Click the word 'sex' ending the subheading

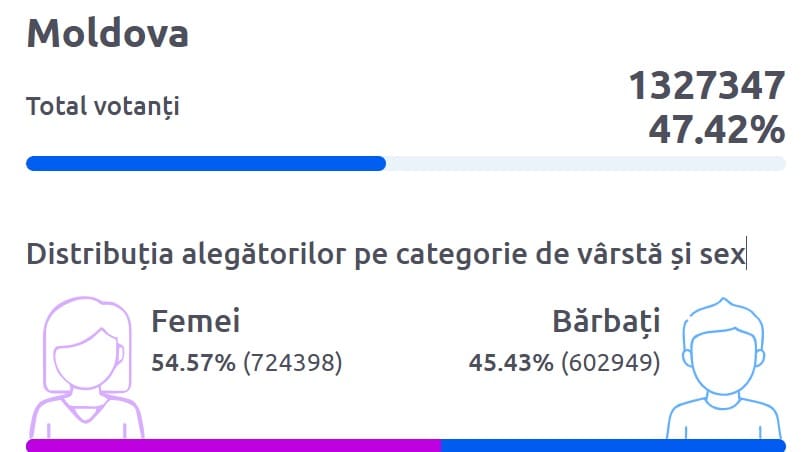pos(725,254)
